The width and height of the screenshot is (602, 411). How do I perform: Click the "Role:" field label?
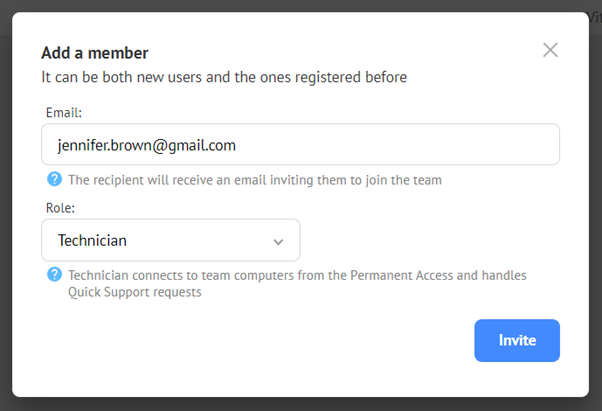tap(60, 208)
